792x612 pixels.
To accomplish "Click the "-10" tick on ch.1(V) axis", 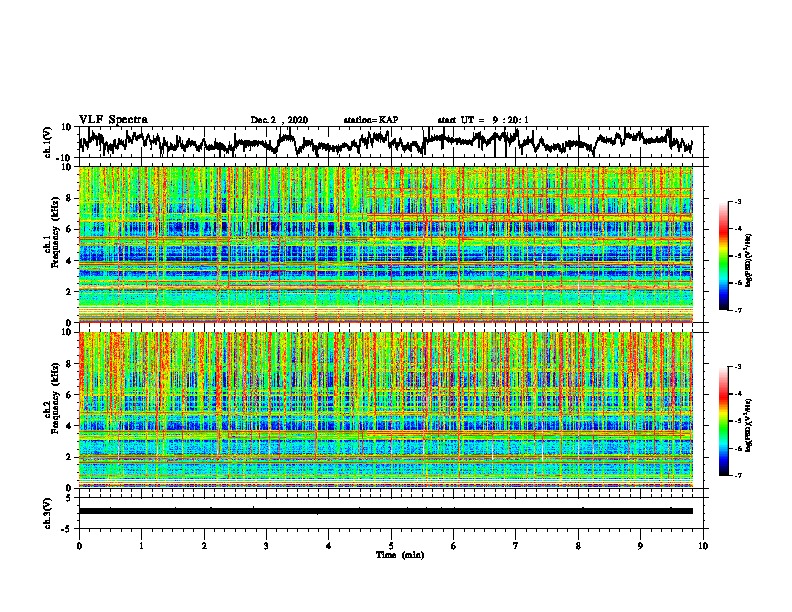I will (65, 157).
